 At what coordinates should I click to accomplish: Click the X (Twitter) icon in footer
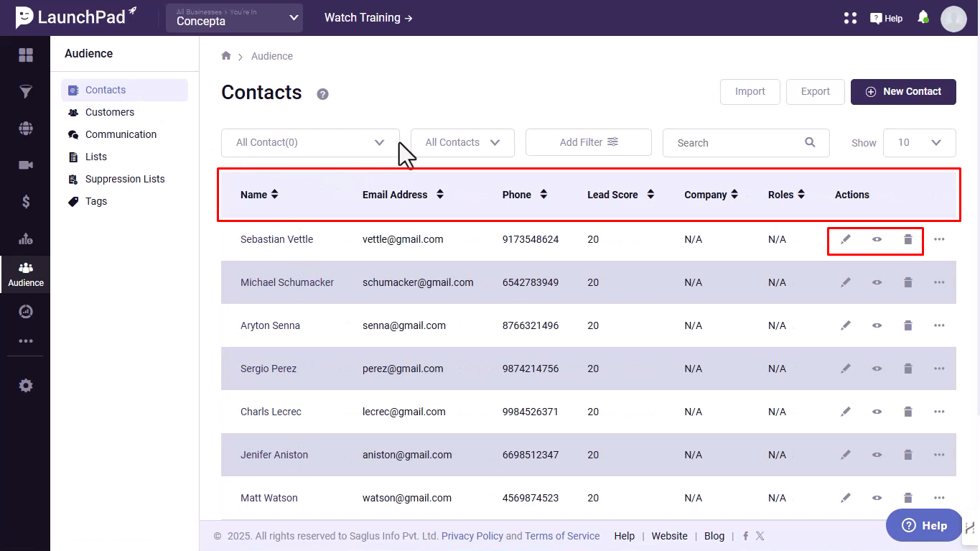click(x=760, y=536)
